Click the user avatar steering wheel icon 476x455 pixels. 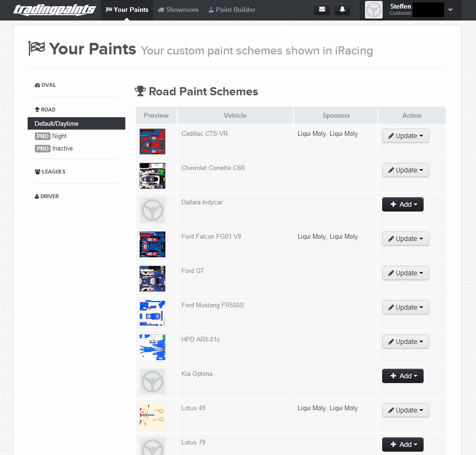[374, 10]
